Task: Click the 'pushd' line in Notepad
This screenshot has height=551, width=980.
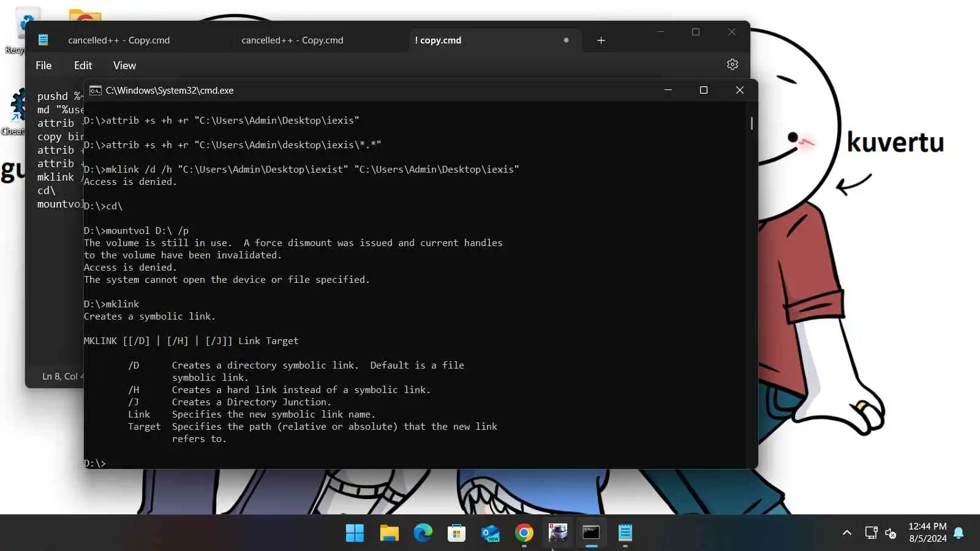Action: point(60,96)
